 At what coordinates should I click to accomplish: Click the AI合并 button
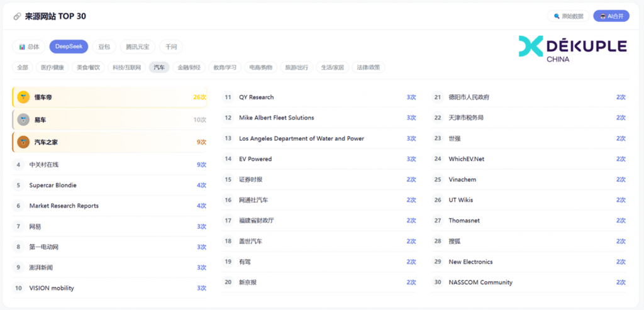click(x=611, y=16)
